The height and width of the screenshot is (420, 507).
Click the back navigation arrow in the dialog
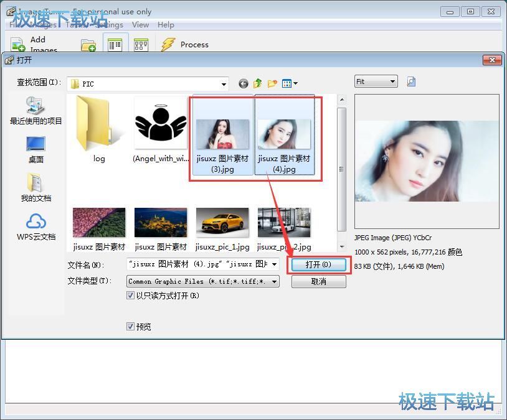click(x=243, y=82)
